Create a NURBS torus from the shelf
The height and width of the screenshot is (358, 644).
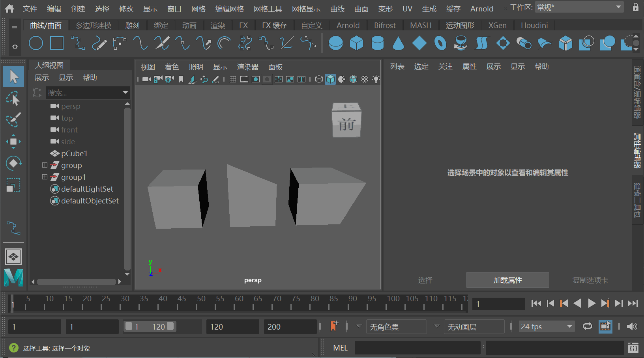(x=440, y=43)
